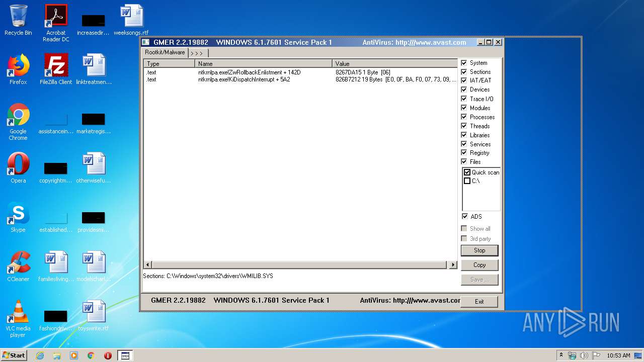The image size is (644, 362).
Task: Launch Firefox from the desktop
Action: pyautogui.click(x=18, y=70)
